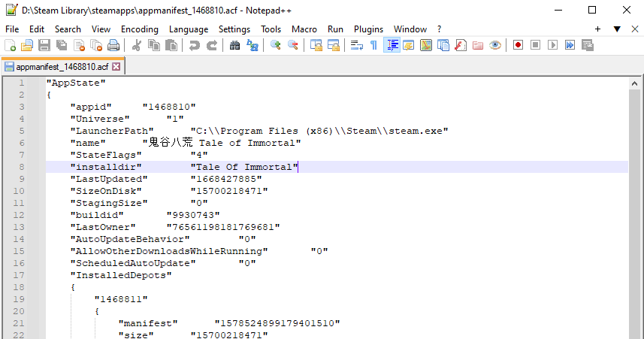Click the "1468810" appid value
The image size is (644, 339).
[169, 107]
